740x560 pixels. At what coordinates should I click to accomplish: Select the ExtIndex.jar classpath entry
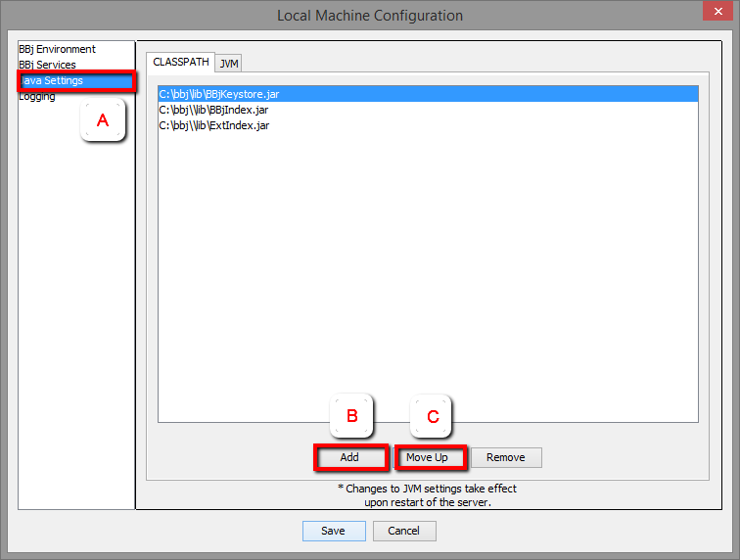pos(214,125)
